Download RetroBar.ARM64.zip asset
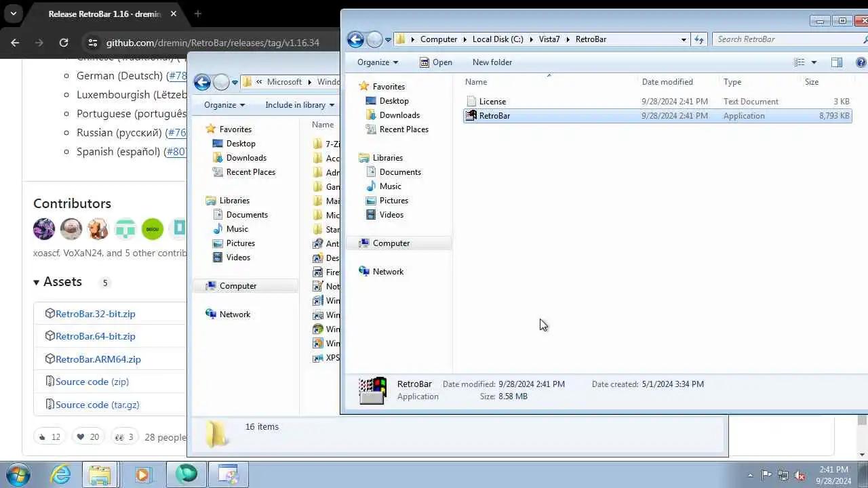Viewport: 868px width, 488px height. click(x=98, y=359)
